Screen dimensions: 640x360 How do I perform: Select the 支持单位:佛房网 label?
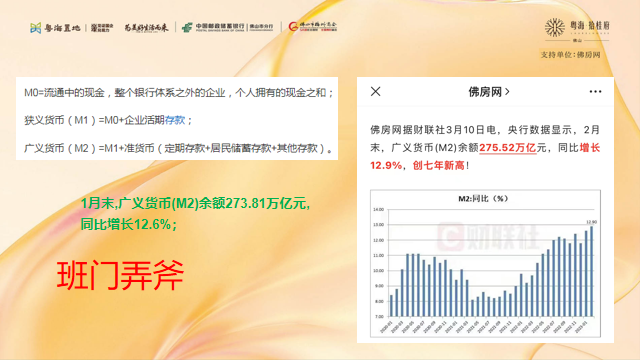click(570, 55)
